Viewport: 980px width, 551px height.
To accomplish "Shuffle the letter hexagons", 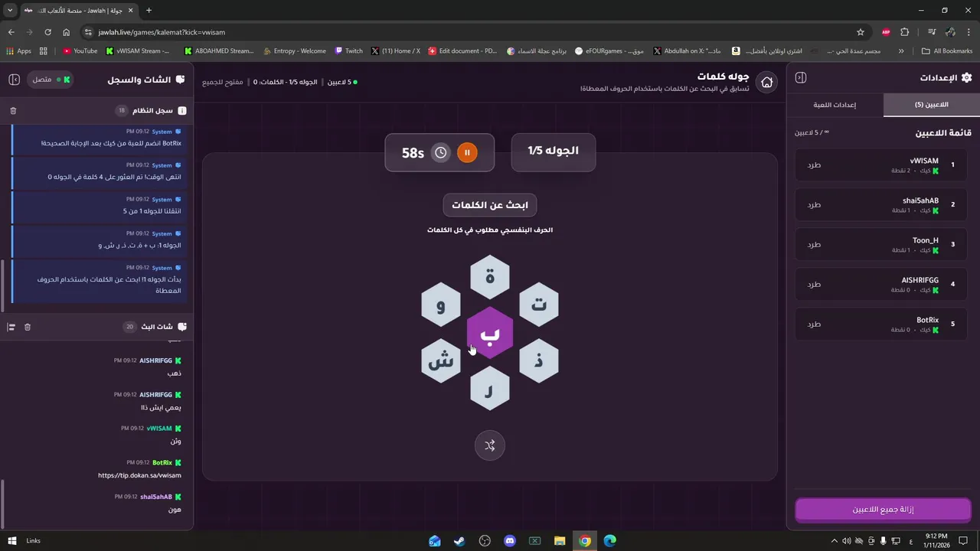I will coord(490,445).
